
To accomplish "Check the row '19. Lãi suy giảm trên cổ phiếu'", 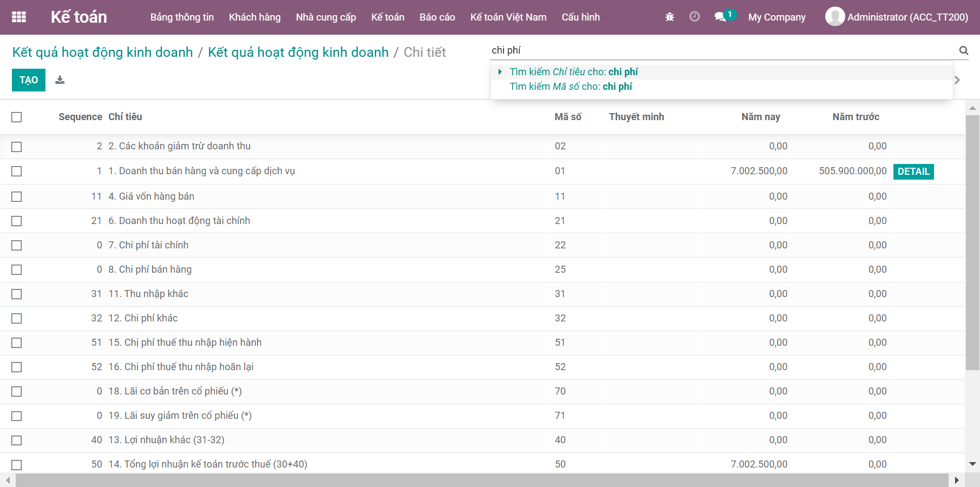I will 17,416.
